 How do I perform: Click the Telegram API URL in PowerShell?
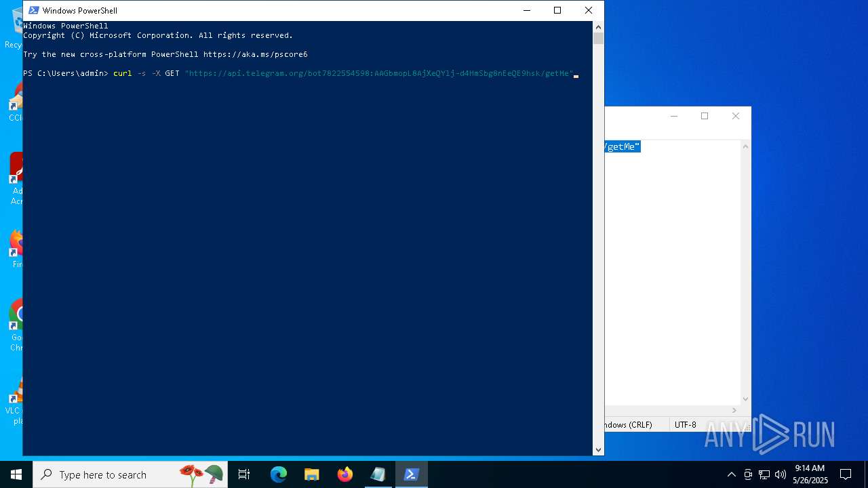(x=379, y=73)
